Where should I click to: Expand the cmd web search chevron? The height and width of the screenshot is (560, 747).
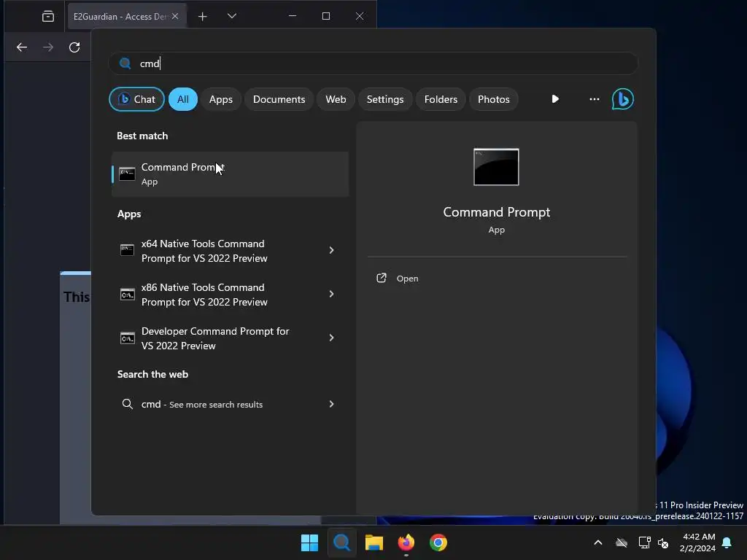click(332, 404)
